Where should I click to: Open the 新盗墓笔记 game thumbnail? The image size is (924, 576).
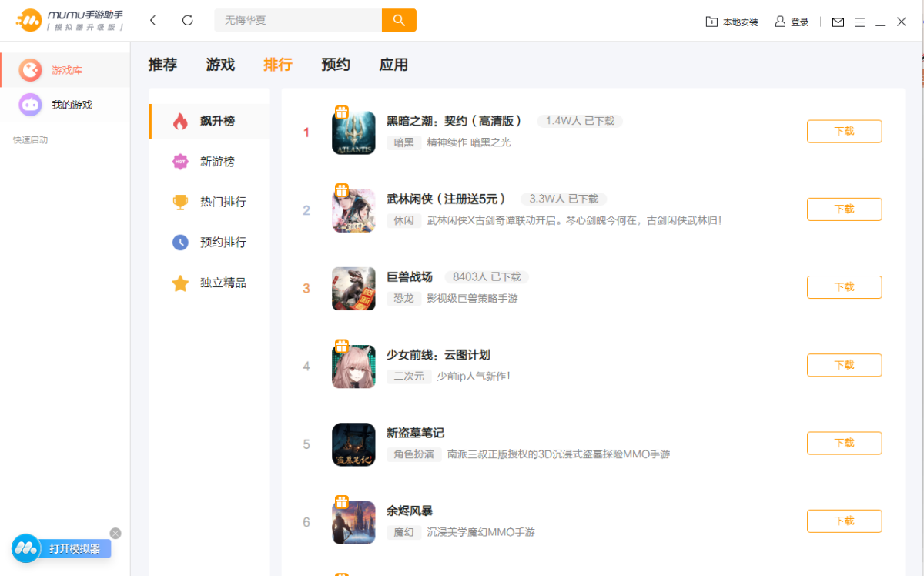(x=353, y=444)
